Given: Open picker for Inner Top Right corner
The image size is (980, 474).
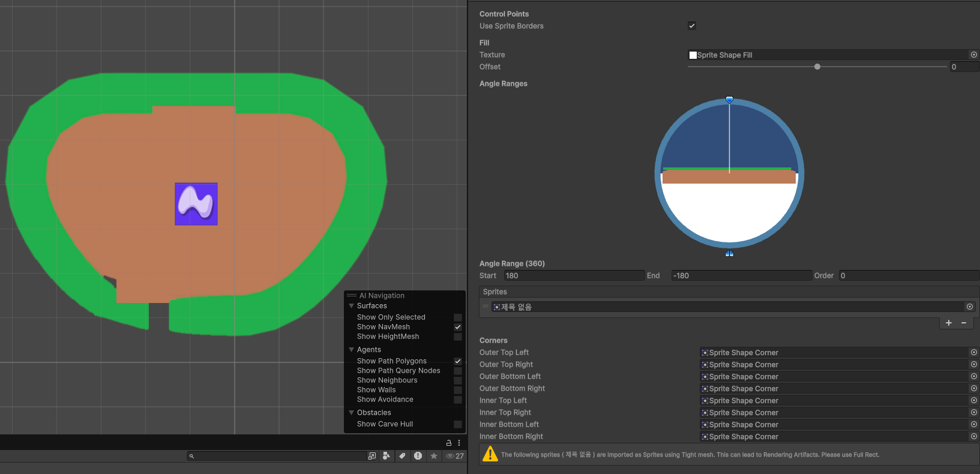Looking at the screenshot, I should coord(974,412).
